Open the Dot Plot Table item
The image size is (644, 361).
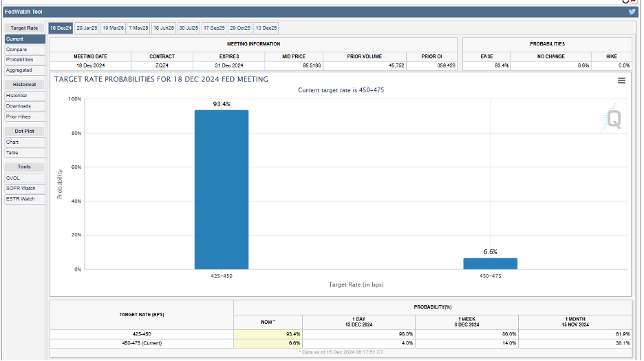point(25,152)
